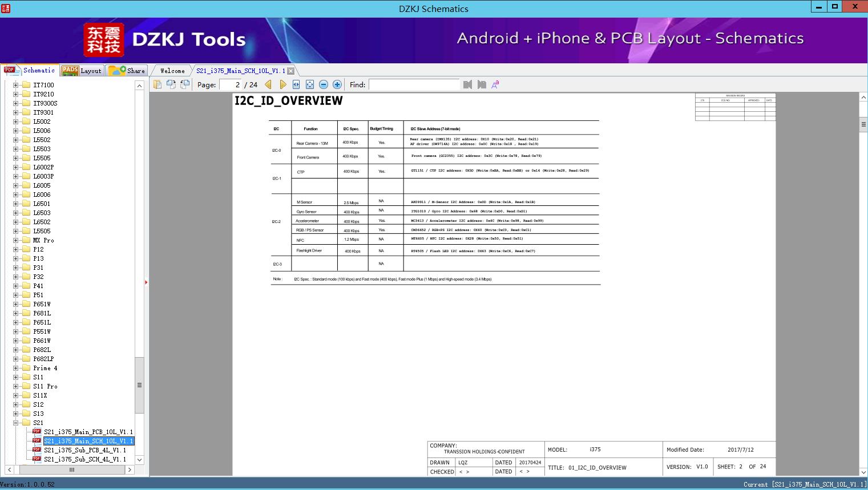868x490 pixels.
Task: Click the document scroll down arrow
Action: tap(863, 472)
